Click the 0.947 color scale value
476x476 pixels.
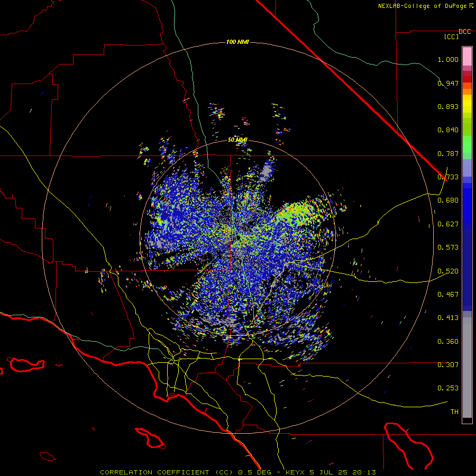448,83
